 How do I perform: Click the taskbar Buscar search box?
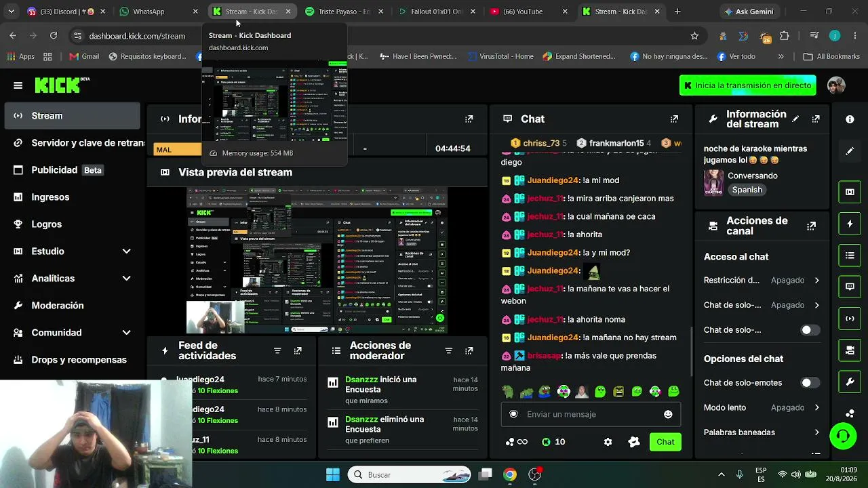tap(410, 474)
